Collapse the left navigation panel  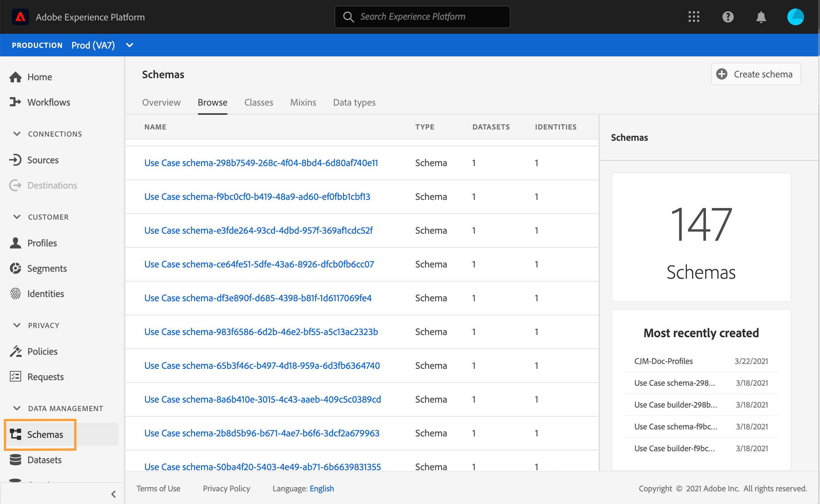click(x=113, y=494)
